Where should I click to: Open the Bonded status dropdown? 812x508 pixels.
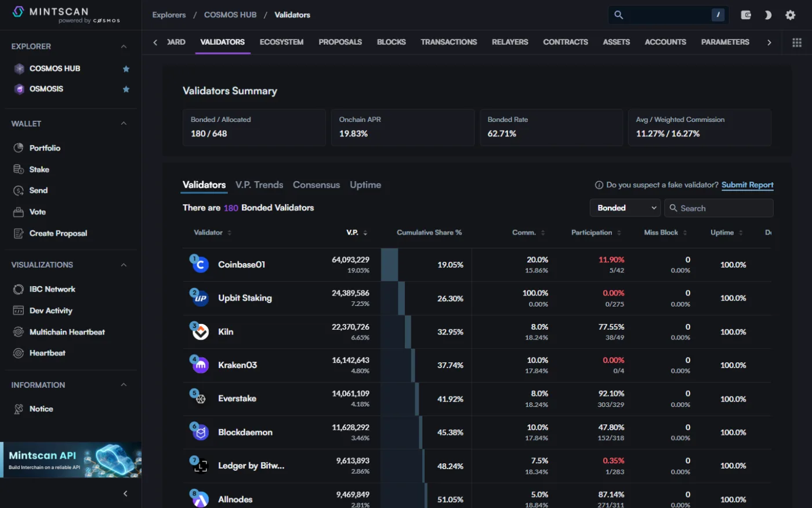point(625,208)
